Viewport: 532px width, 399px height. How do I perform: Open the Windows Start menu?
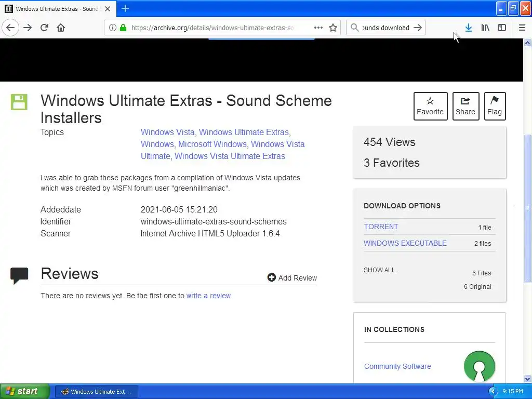(24, 391)
